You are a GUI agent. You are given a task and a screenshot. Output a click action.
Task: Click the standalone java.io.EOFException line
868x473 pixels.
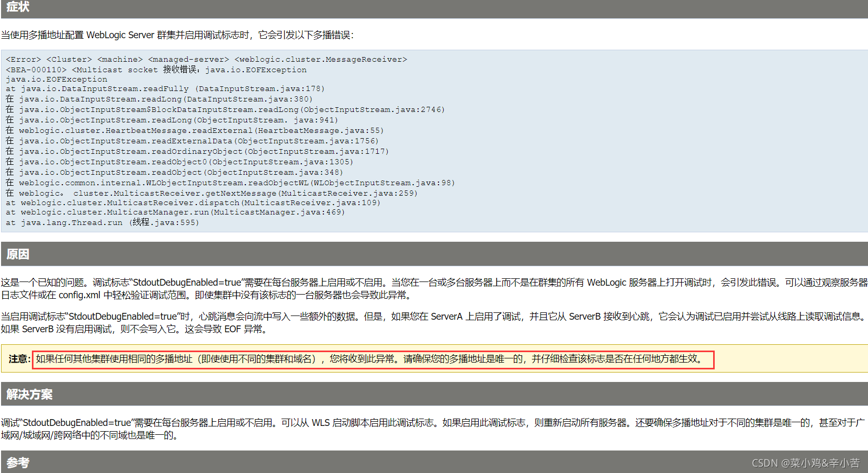57,80
